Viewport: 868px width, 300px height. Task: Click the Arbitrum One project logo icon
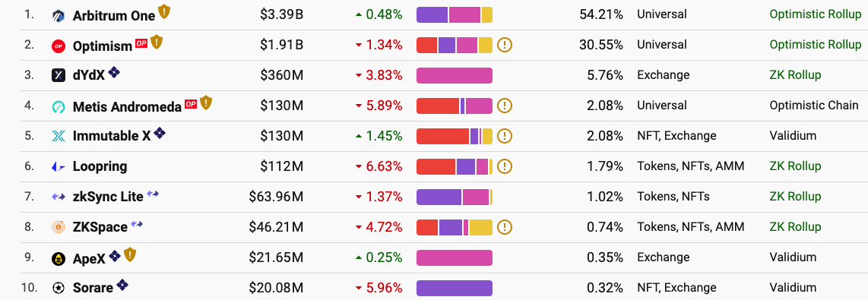click(58, 15)
